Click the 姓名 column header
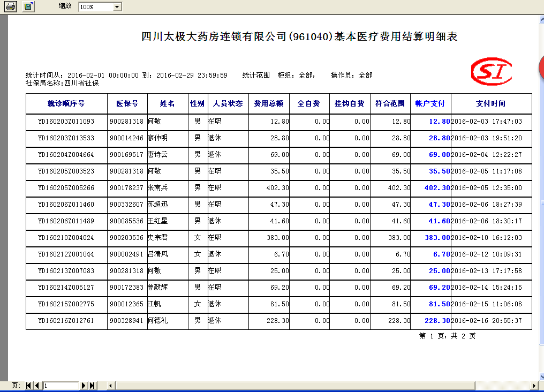The image size is (544, 392). [x=167, y=103]
